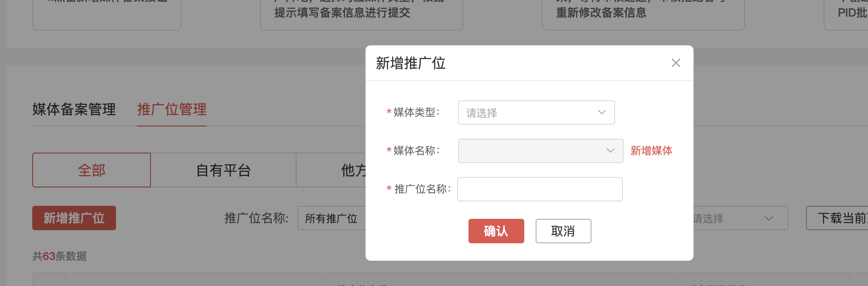Expand the 媒体名称 dropdown
This screenshot has height=286, width=868.
(540, 151)
